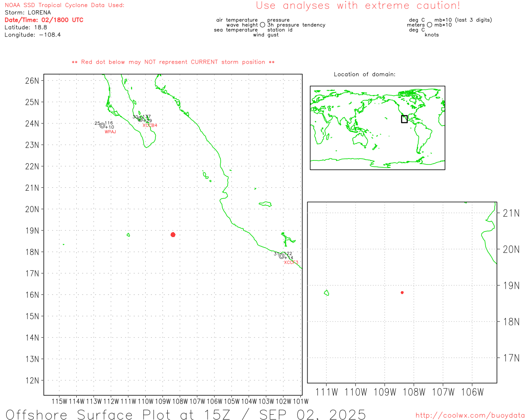Open the coolwx.com/buoydata link
This screenshot has width=525, height=420.
click(470, 415)
